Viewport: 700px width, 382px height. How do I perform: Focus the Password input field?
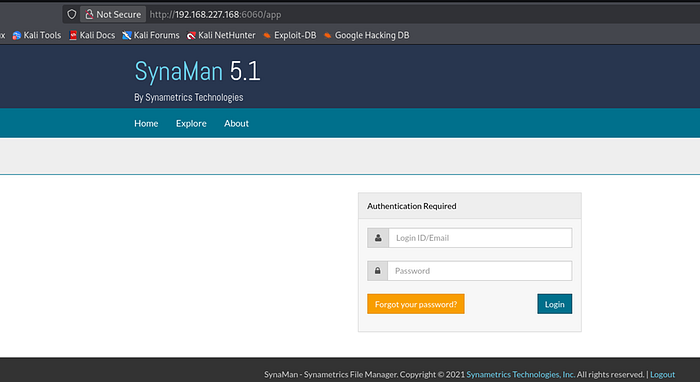tap(479, 271)
